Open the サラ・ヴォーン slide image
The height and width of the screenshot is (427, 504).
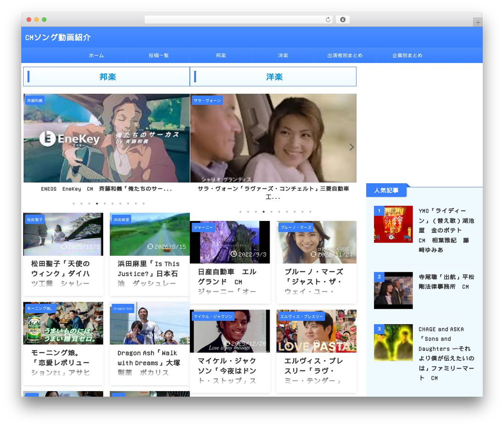click(x=273, y=138)
